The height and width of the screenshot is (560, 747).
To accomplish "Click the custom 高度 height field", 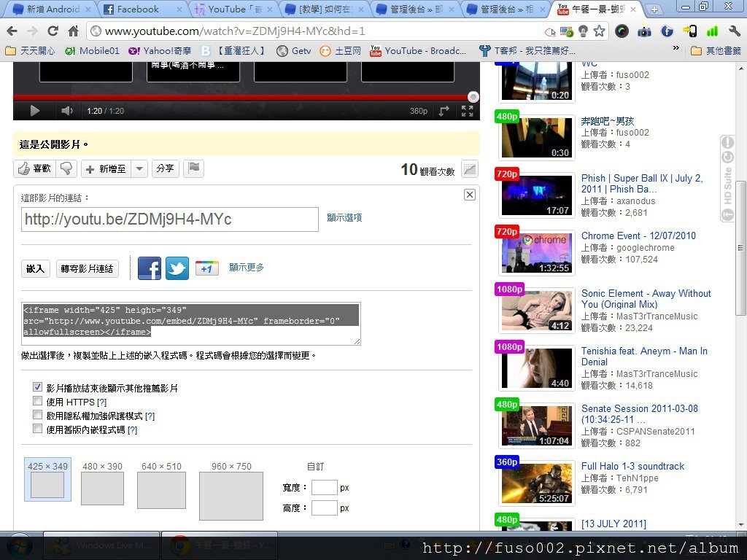I will pyautogui.click(x=324, y=508).
